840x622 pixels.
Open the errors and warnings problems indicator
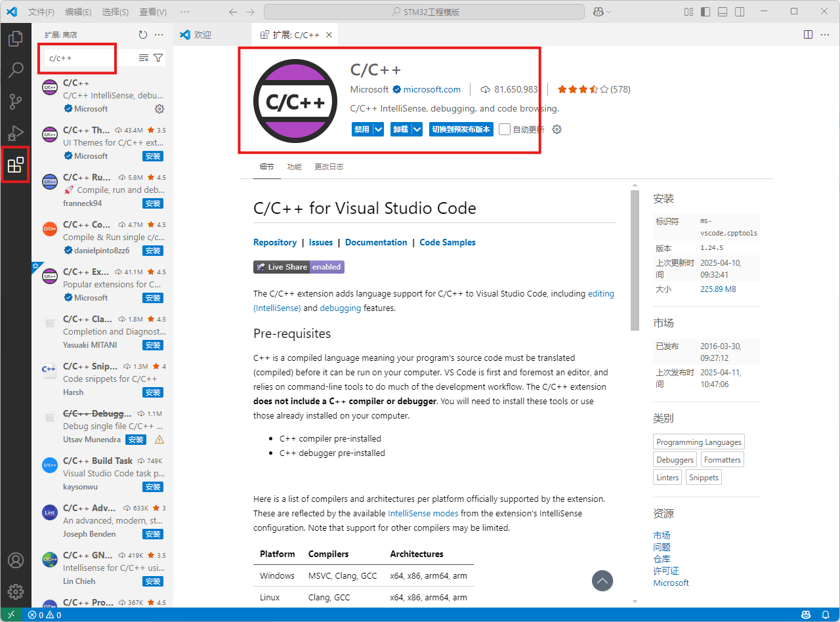pos(45,615)
